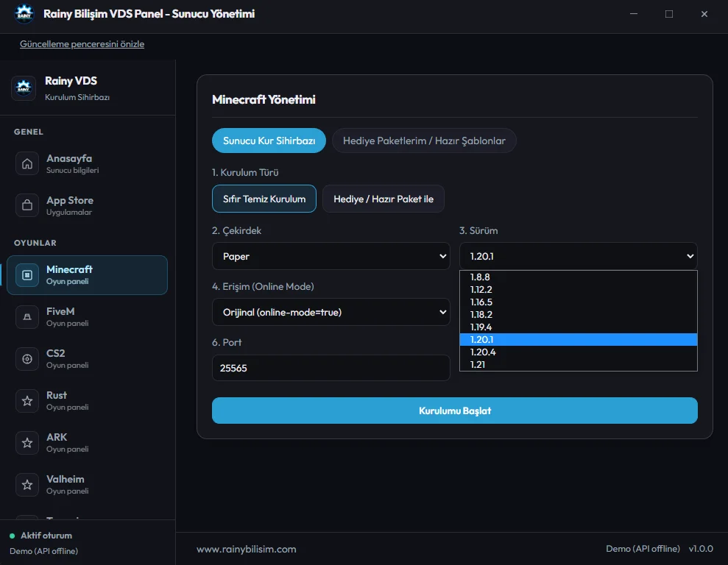Click the Valheim star icon
This screenshot has height=565, width=728.
coord(27,485)
